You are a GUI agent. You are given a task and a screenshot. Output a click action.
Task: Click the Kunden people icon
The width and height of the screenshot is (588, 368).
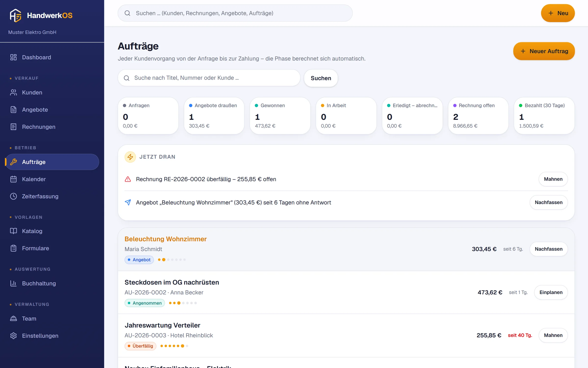click(x=13, y=92)
